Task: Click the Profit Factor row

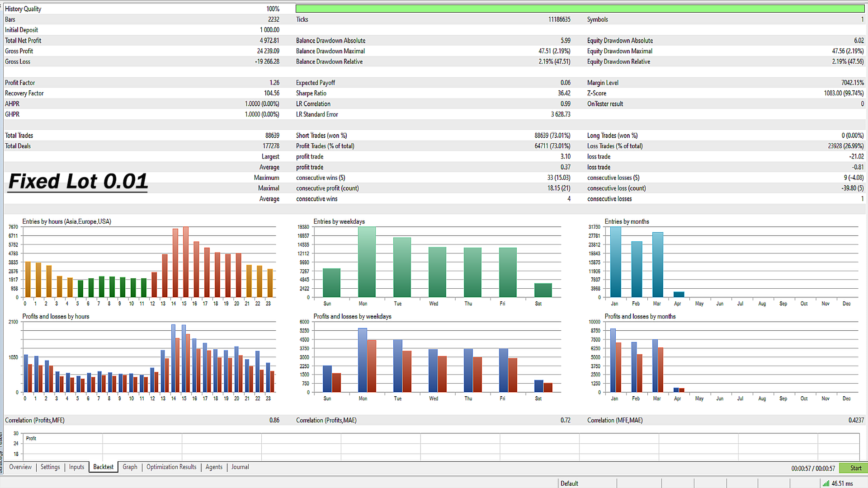Action: [x=142, y=83]
